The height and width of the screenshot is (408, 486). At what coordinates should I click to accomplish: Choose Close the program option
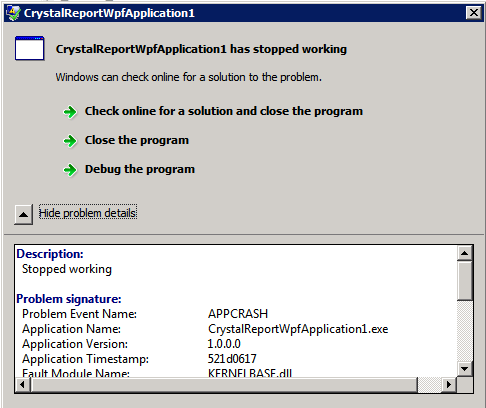pos(137,140)
